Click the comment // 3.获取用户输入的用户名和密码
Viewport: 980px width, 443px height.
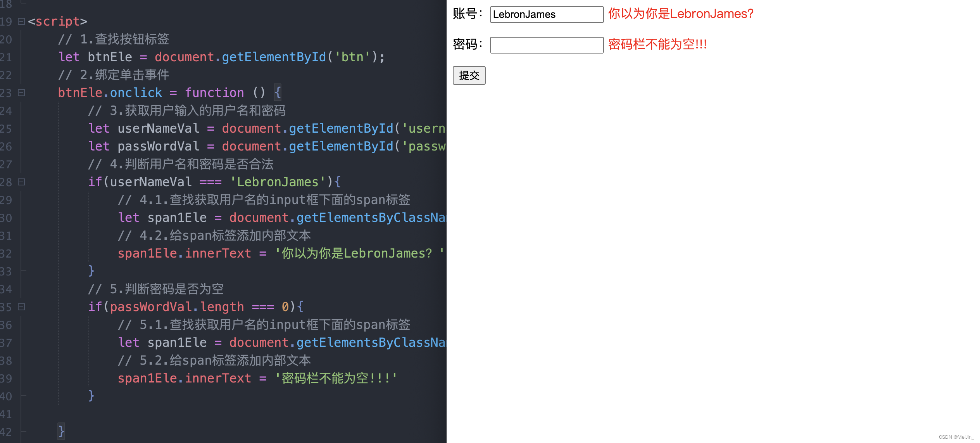(187, 111)
